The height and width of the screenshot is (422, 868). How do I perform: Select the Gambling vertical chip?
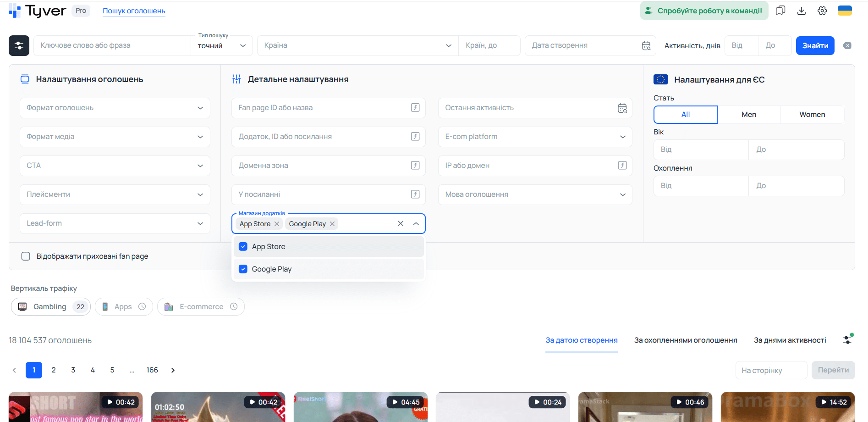tap(51, 307)
